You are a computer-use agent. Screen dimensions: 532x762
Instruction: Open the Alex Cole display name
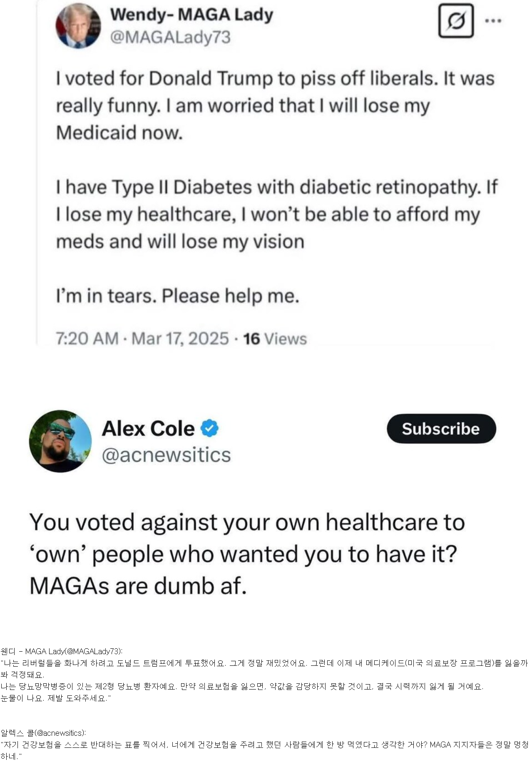pos(148,428)
